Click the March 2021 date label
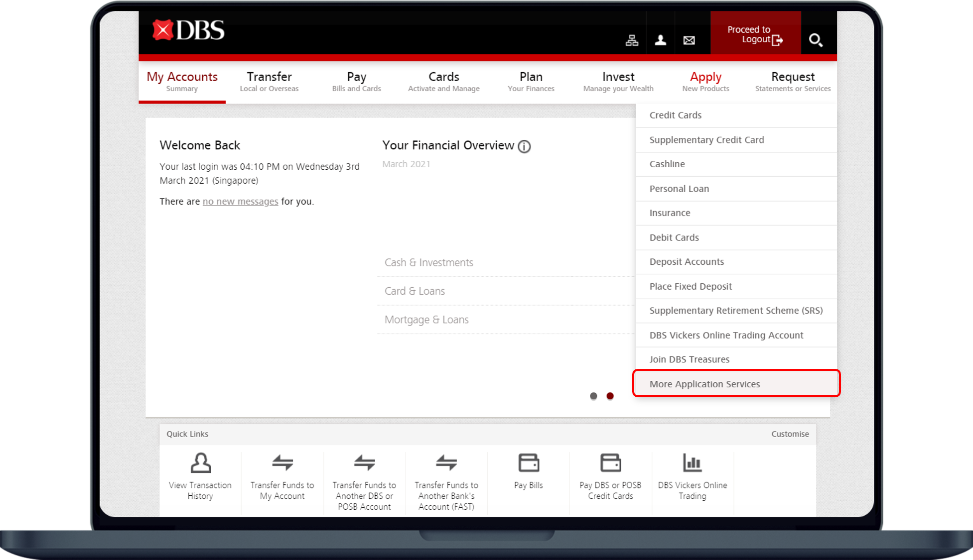This screenshot has width=973, height=560. coord(406,164)
